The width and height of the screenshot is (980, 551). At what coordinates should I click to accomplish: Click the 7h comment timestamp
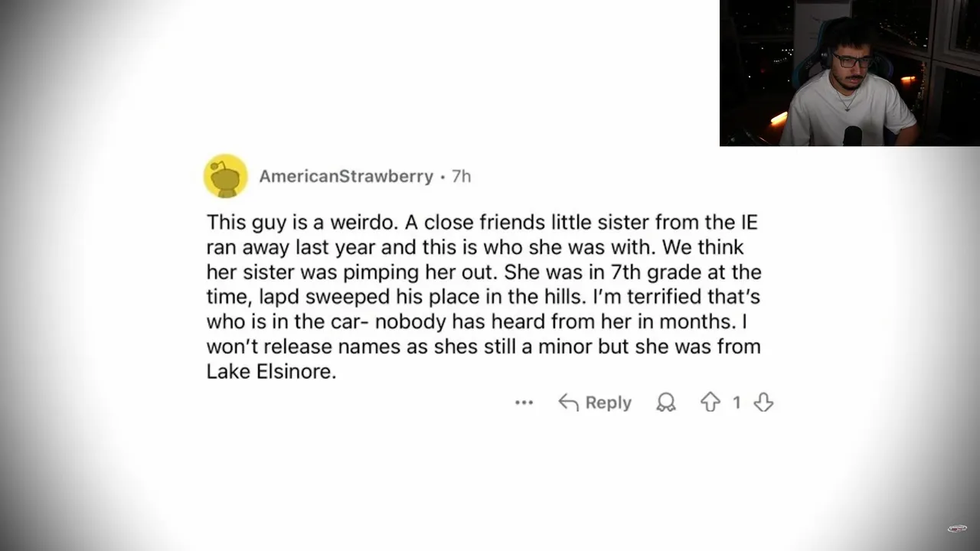461,176
